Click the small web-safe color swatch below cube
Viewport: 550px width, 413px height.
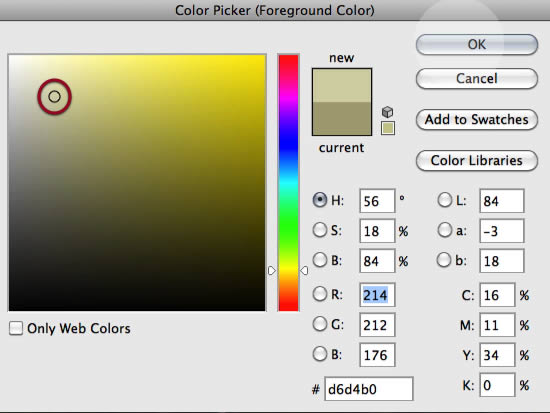point(388,128)
